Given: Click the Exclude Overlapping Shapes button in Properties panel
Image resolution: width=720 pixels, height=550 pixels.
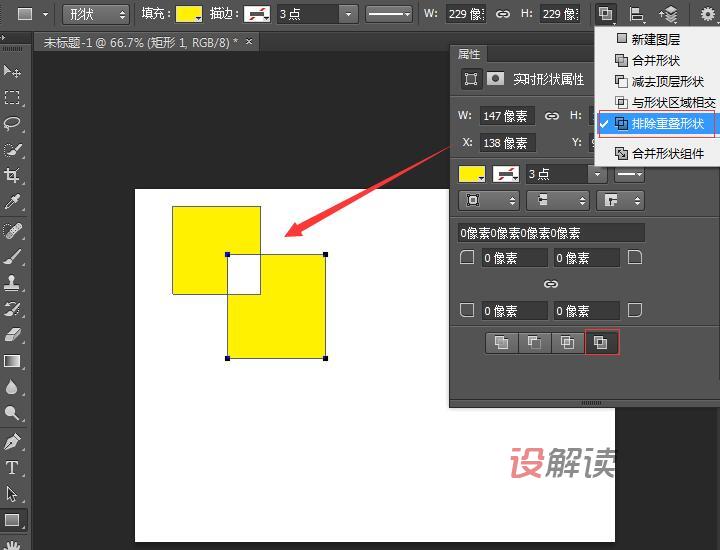Looking at the screenshot, I should point(601,343).
